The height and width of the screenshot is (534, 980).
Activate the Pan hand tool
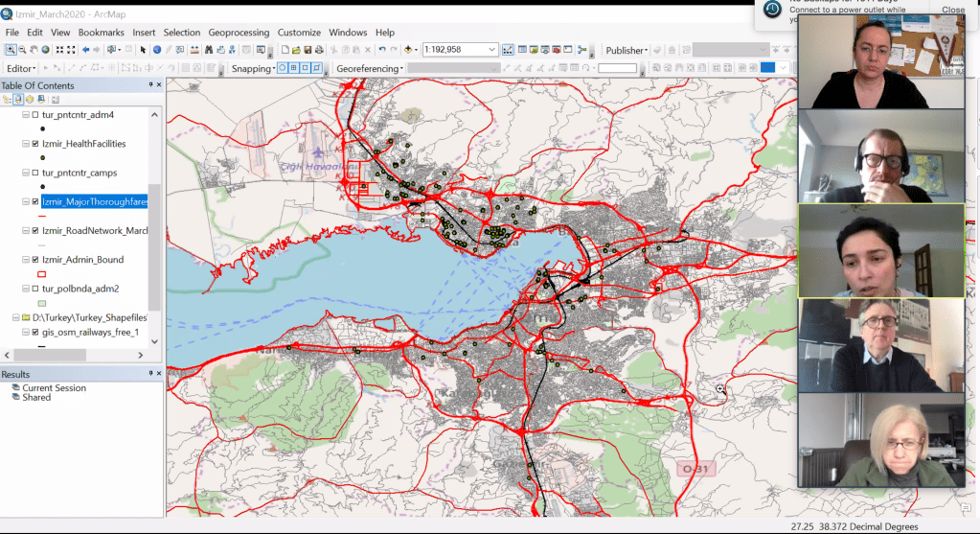(34, 50)
